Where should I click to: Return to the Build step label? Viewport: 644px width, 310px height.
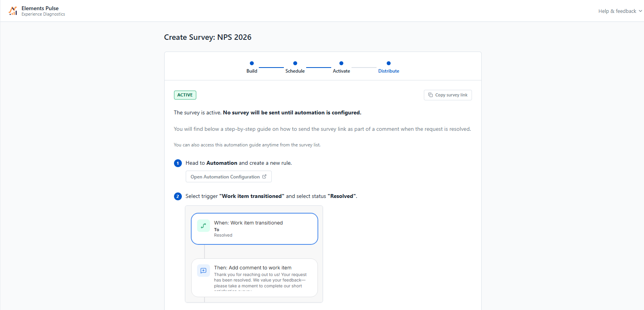[252, 71]
